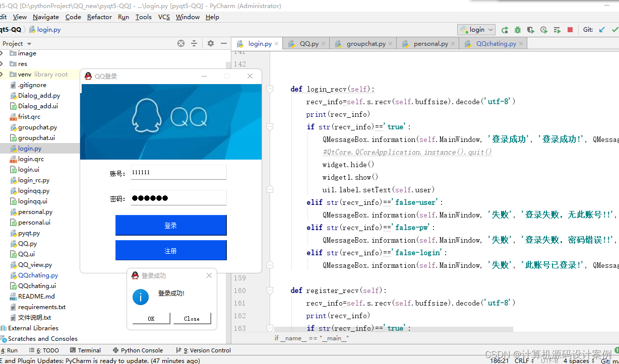Click Git Commit green checkmark

(615, 30)
